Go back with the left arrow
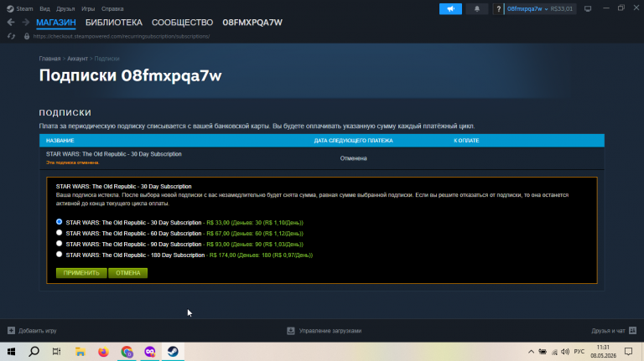Screen dimensions: 644x361 (x=11, y=22)
